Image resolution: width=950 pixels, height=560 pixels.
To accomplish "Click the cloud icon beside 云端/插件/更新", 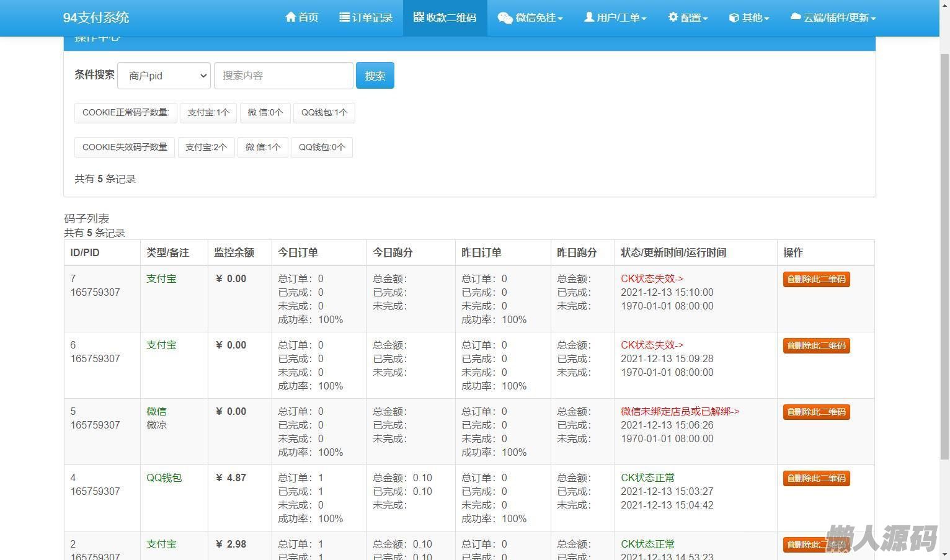I will click(796, 17).
